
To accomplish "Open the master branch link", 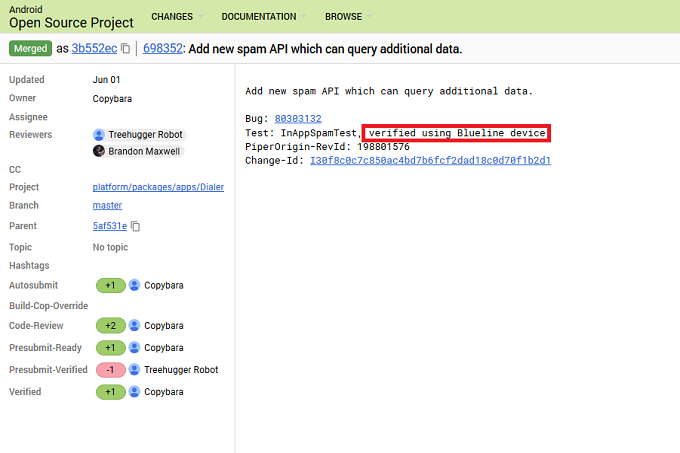I will [x=107, y=206].
